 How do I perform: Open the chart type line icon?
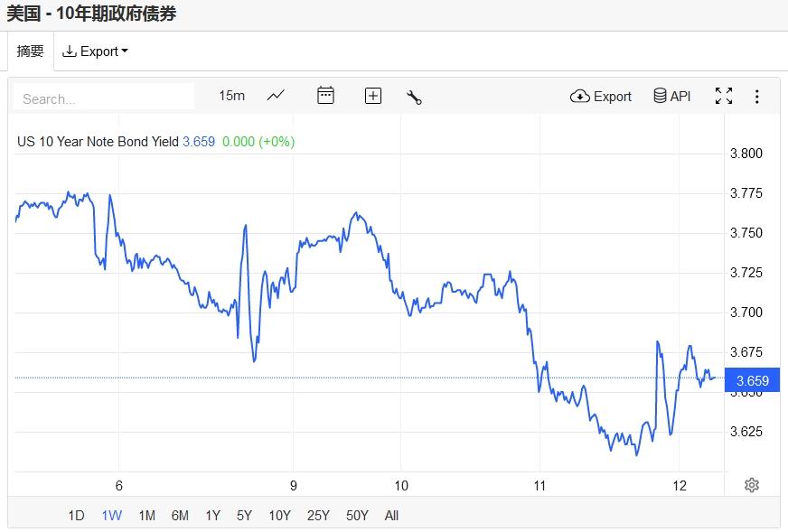pyautogui.click(x=276, y=96)
